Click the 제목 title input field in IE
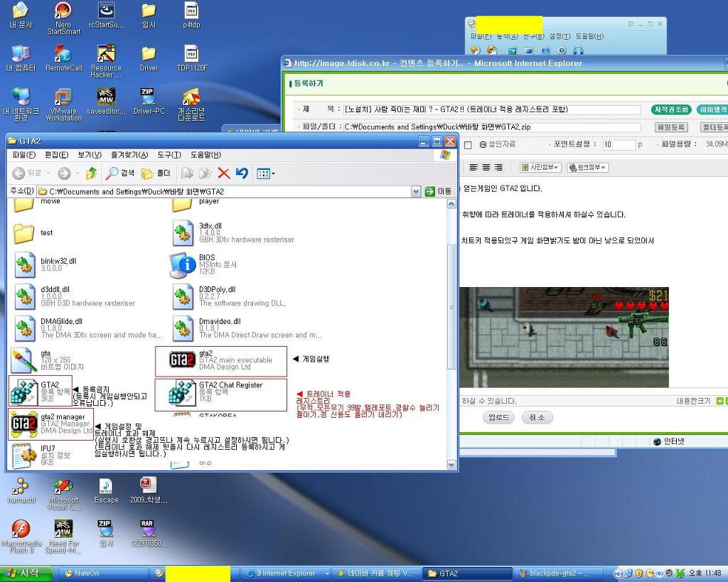Viewport: 728px width, 582px height. 492,109
